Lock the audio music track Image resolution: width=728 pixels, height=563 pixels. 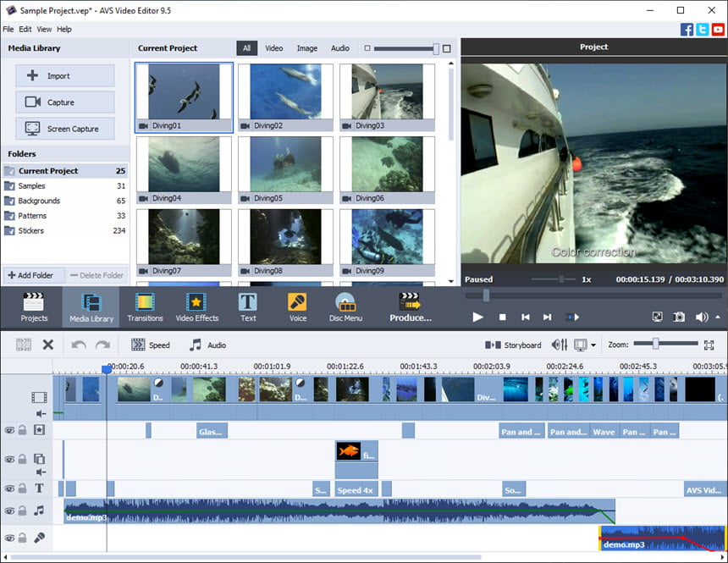(x=22, y=511)
